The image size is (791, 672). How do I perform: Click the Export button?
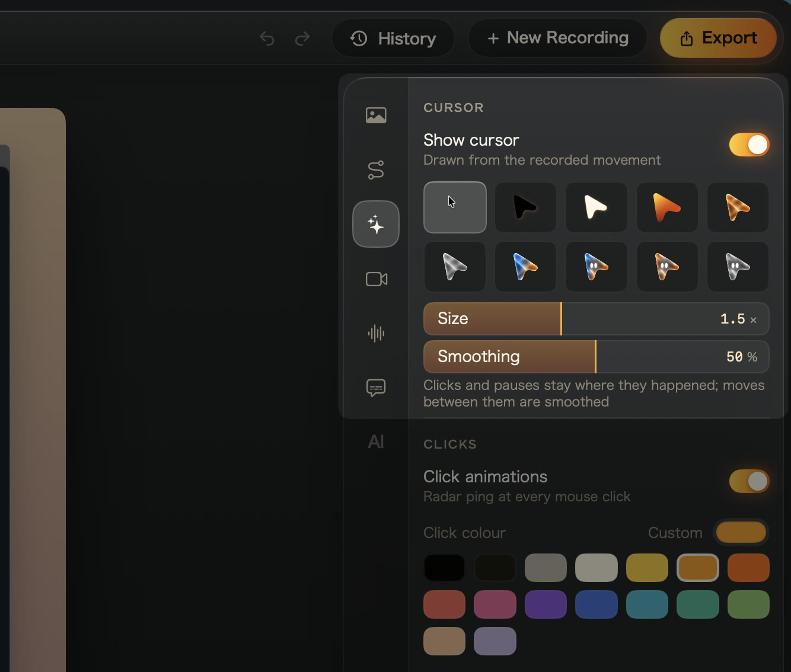(x=718, y=38)
